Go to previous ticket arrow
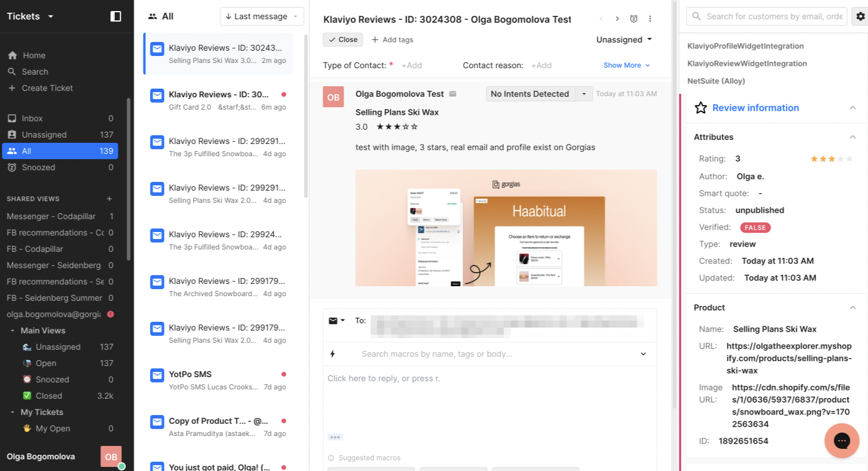Image resolution: width=868 pixels, height=471 pixels. click(x=601, y=19)
